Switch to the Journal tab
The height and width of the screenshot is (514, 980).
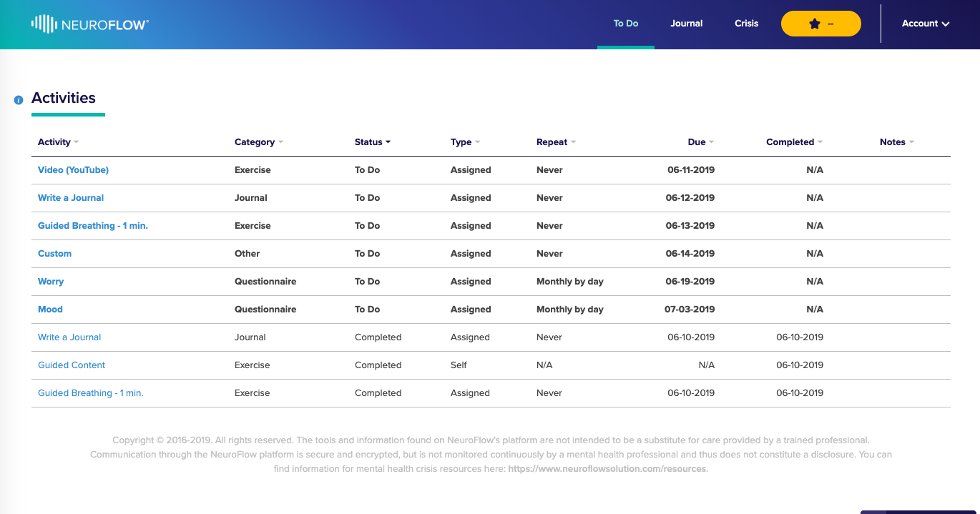tap(687, 24)
